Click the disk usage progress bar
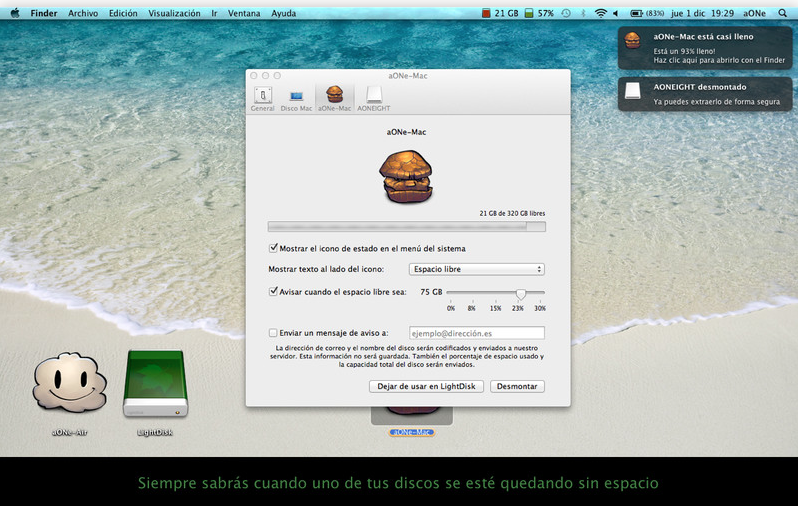This screenshot has height=506, width=798. pyautogui.click(x=407, y=227)
